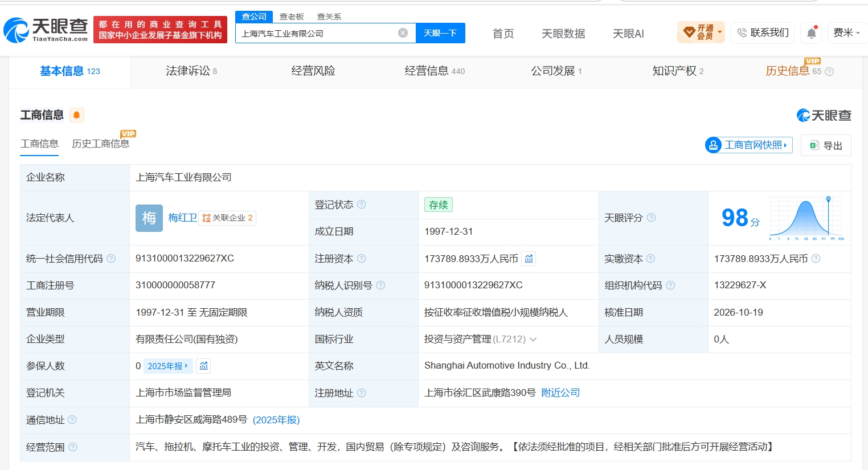Click the help icon beside 历史信息 tab

pyautogui.click(x=829, y=72)
